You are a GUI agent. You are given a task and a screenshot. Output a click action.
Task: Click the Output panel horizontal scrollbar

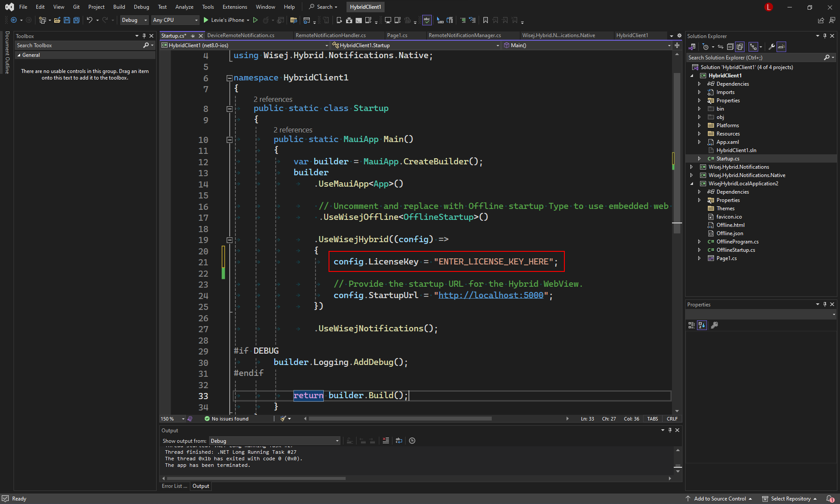(x=256, y=478)
